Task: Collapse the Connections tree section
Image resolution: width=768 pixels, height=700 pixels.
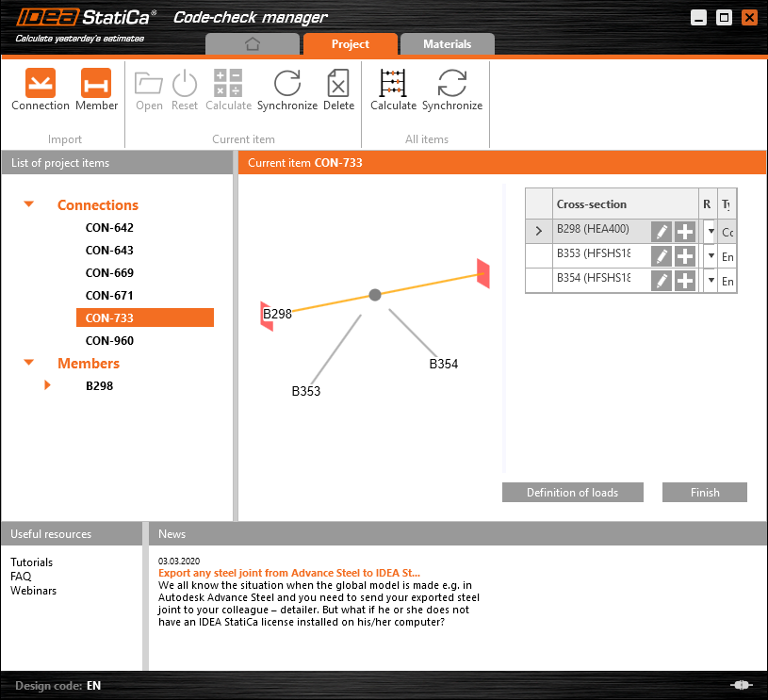Action: tap(27, 205)
